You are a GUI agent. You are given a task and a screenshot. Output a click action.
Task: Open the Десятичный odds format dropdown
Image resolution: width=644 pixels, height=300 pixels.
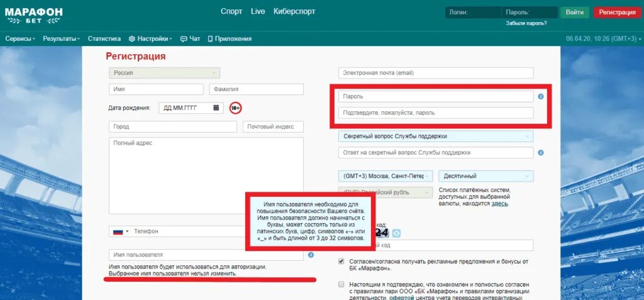486,176
